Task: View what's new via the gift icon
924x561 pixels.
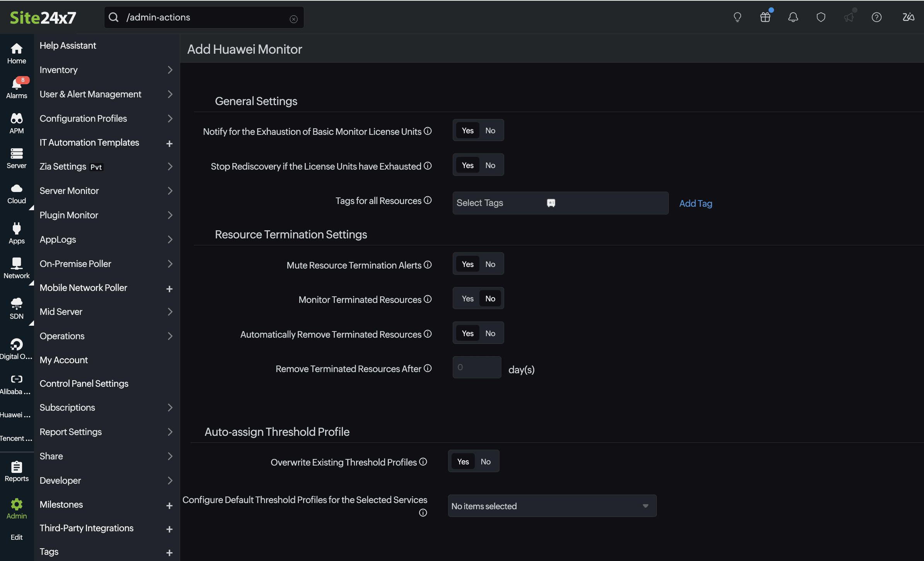Action: pyautogui.click(x=765, y=17)
